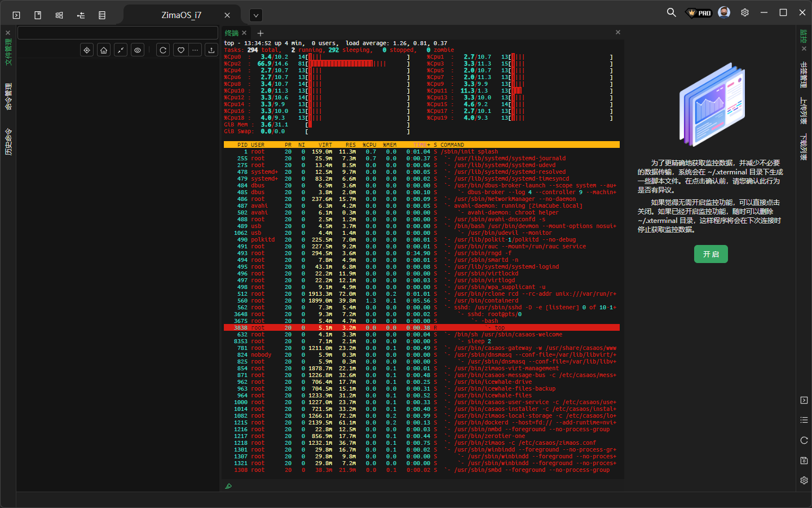The image size is (812, 508).
Task: Click the upload icon in file toolbar
Action: 211,50
